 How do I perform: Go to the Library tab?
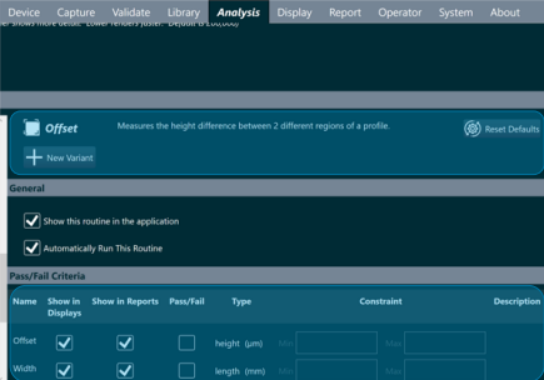184,12
